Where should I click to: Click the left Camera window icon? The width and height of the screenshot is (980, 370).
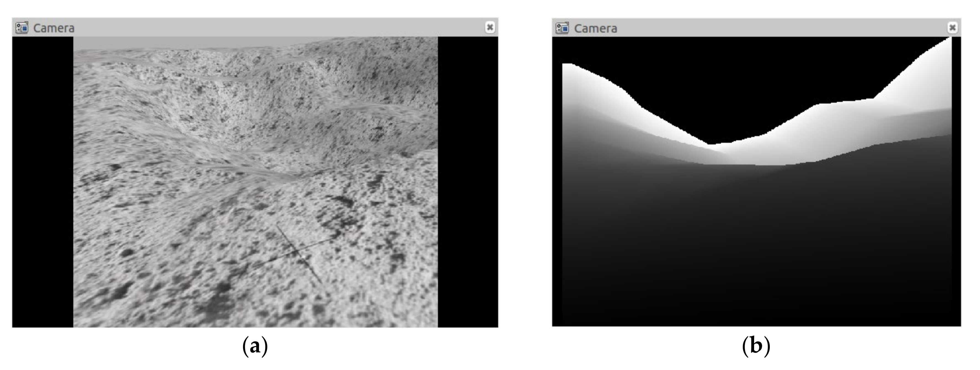point(22,28)
